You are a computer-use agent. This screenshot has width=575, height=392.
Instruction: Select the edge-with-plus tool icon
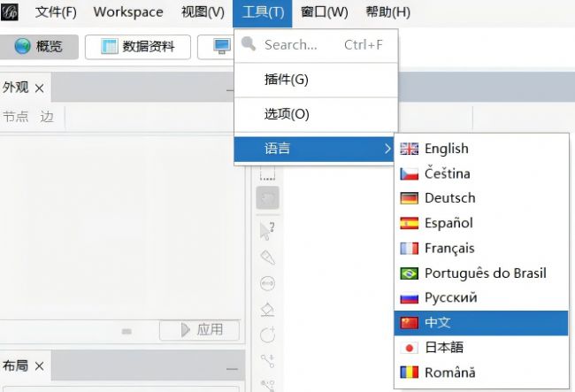268,360
